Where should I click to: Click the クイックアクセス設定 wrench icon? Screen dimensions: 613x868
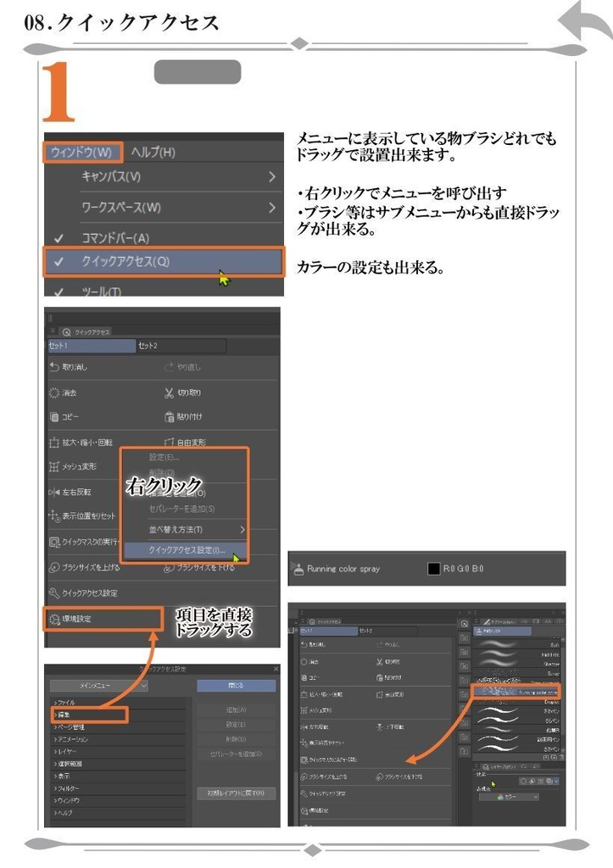pos(54,593)
